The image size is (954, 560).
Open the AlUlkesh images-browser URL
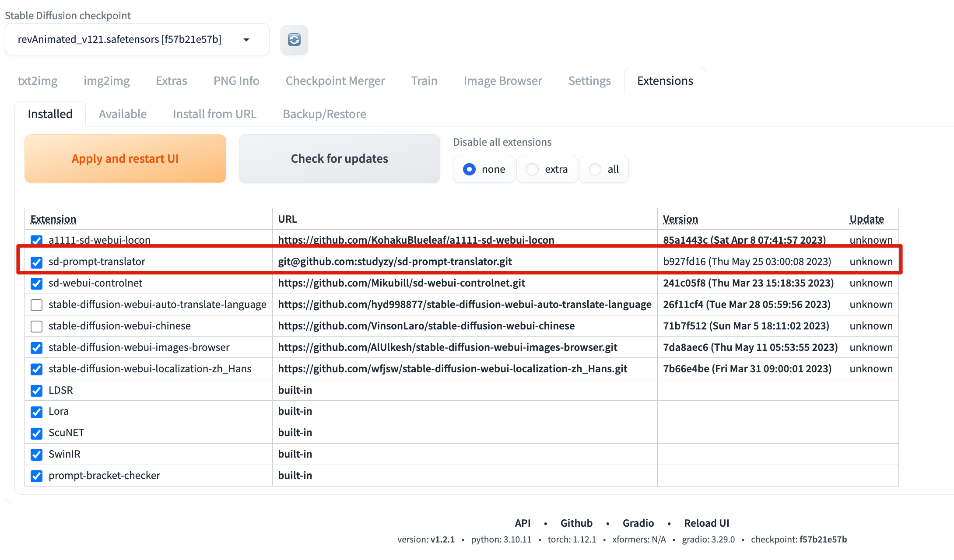pyautogui.click(x=448, y=347)
